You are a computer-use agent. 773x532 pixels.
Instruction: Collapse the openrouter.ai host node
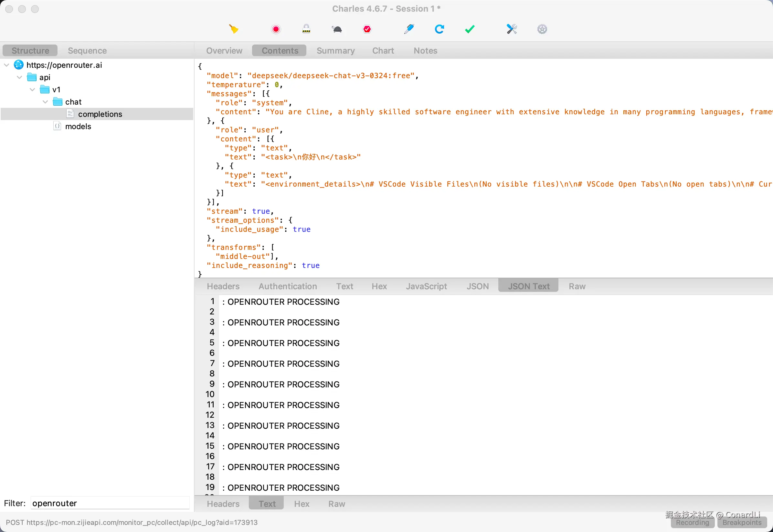(7, 65)
